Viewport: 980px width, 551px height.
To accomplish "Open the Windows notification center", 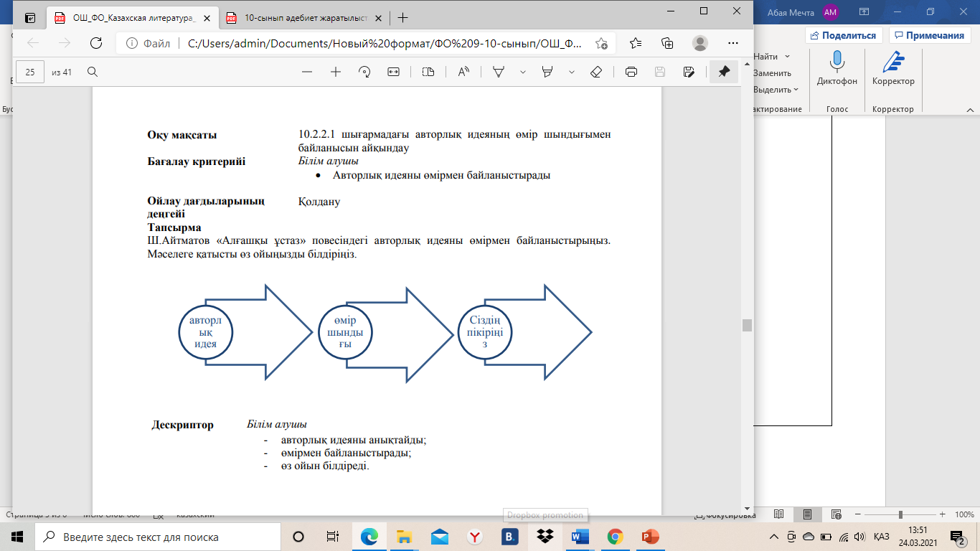I will (957, 537).
